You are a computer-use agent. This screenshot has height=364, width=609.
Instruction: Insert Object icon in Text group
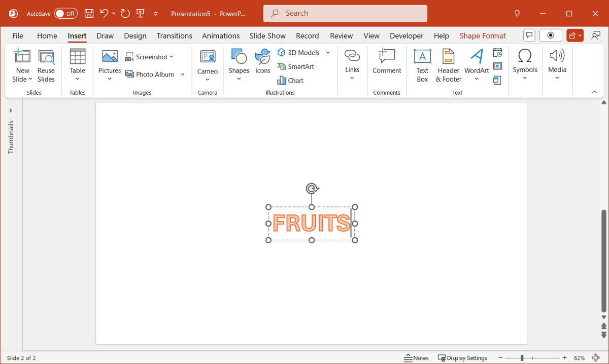coord(498,80)
